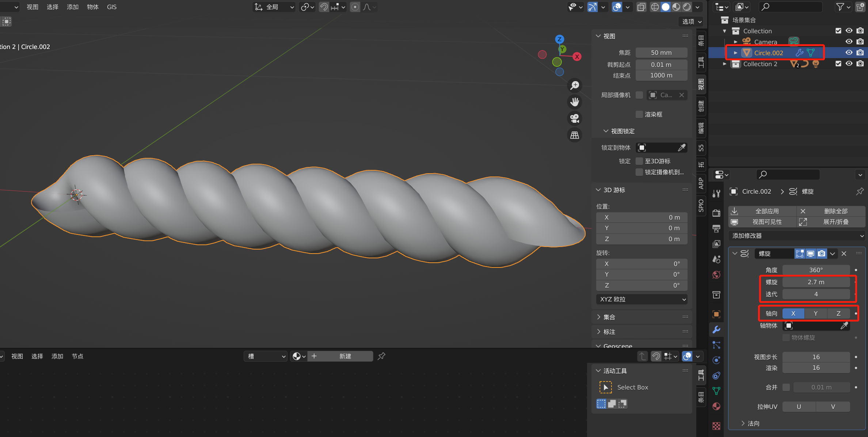Toggle camera view icon in viewport
Screen dimensions: 868x437
tap(575, 118)
